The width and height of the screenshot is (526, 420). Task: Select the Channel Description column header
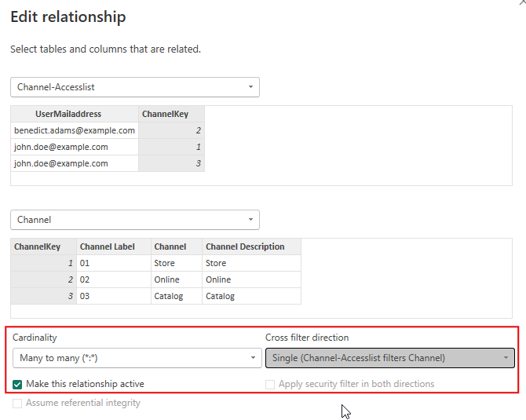[x=245, y=247]
